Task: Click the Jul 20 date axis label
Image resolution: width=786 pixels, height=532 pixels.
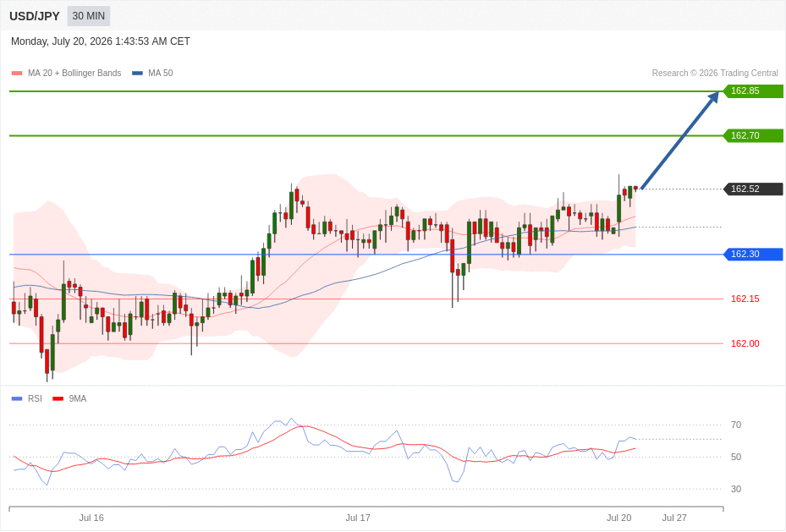Action: tap(619, 518)
